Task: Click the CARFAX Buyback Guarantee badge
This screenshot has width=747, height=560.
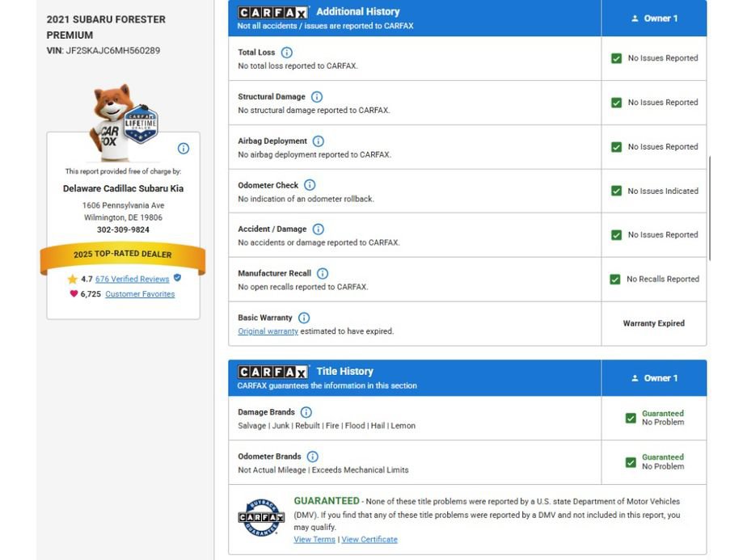Action: coord(261,517)
